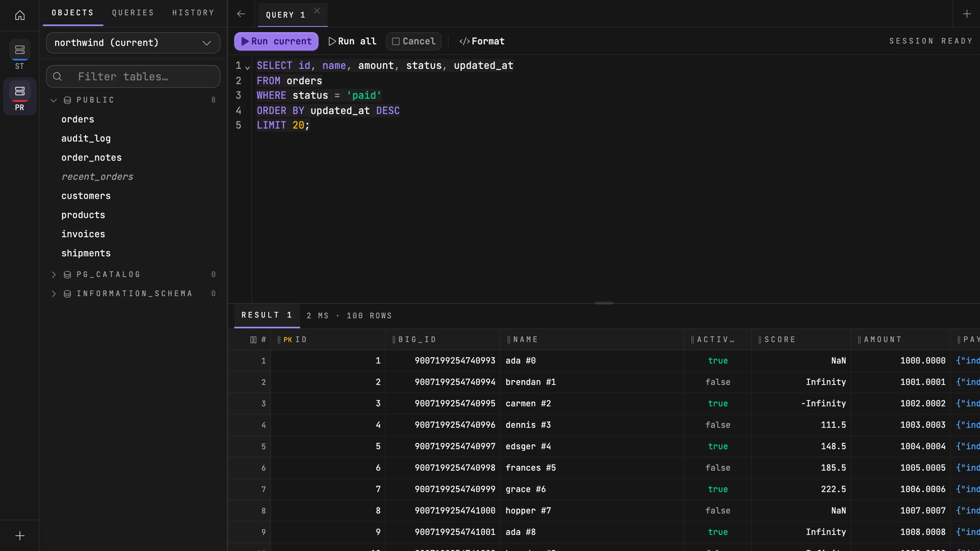
Task: Grab the editor-results splitter handle
Action: click(x=604, y=303)
